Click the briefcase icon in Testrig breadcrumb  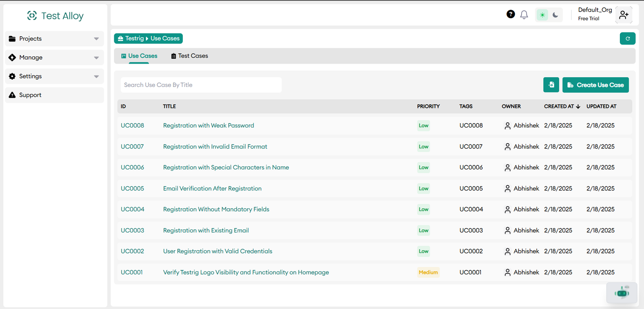120,39
